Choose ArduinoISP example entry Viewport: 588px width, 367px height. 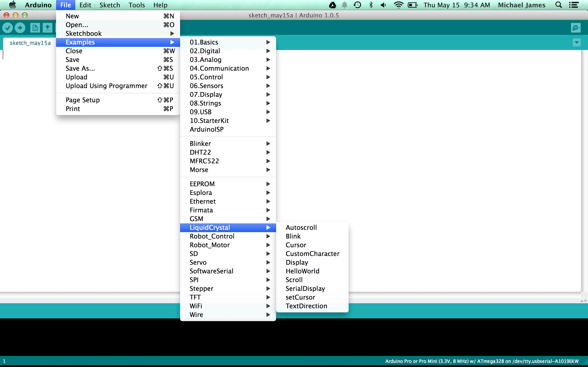pyautogui.click(x=206, y=129)
